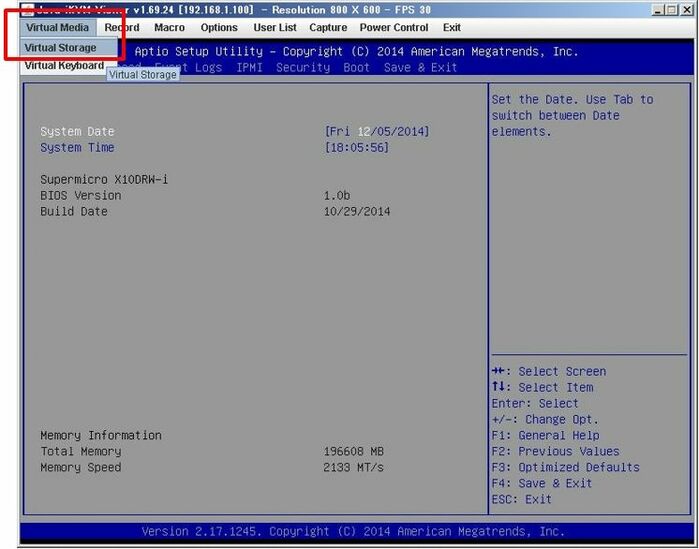Screen dimensions: 699x549
Task: Choose the Virtual Keyboard menu entry
Action: (64, 66)
